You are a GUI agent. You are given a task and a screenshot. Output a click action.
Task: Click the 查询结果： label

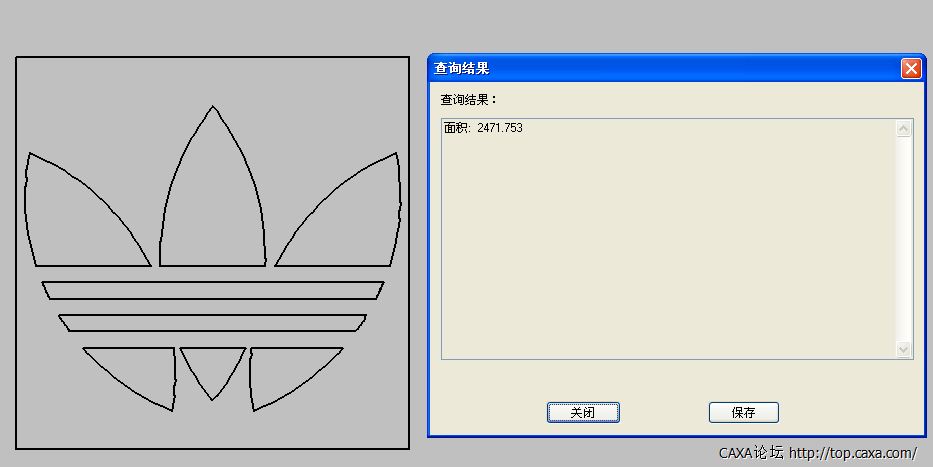pos(468,100)
